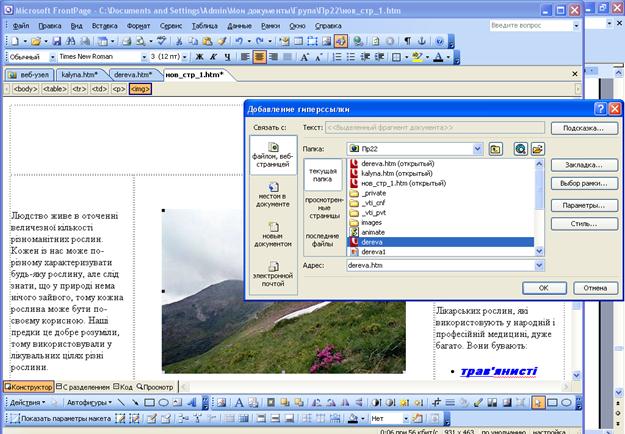Open the Адрес address dropdown arrow

(539, 265)
